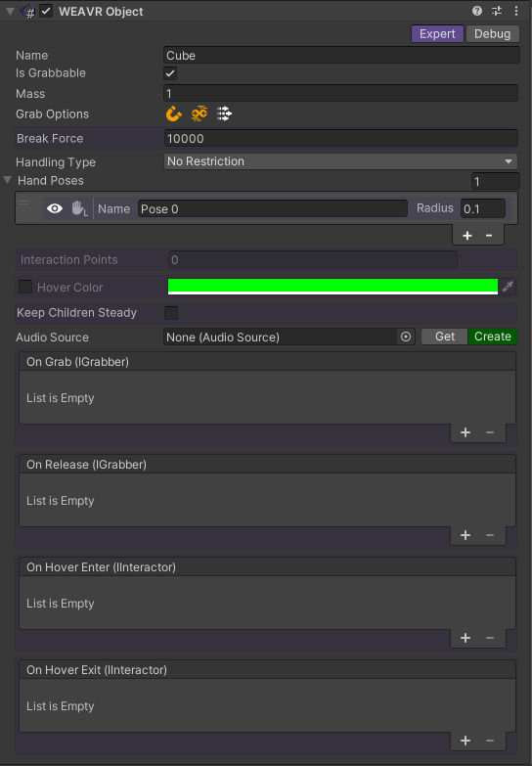Click the On Release (IGrabber) header
Screen dimensions: 532x766
click(267, 464)
